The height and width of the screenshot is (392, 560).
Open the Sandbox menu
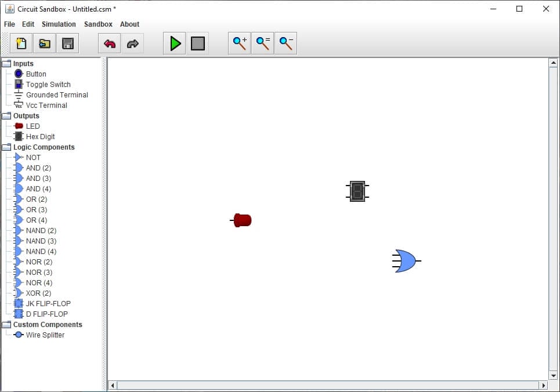97,24
